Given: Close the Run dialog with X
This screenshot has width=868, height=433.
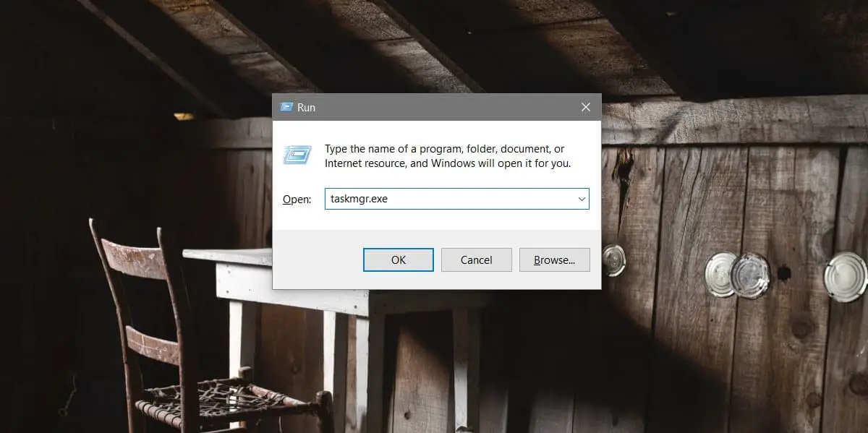Looking at the screenshot, I should pos(586,107).
